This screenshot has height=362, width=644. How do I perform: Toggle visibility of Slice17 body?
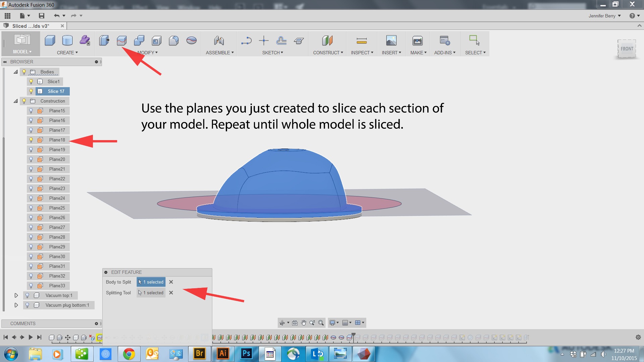click(x=31, y=91)
